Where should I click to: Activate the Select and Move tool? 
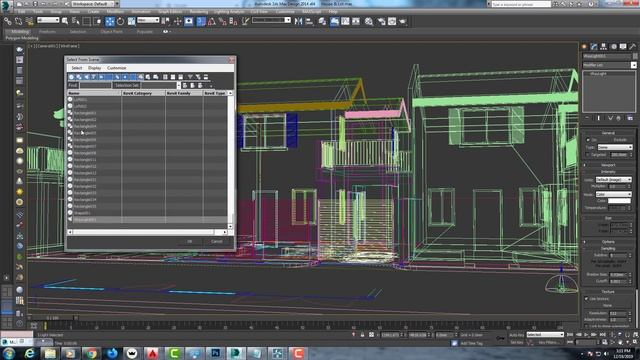[110, 21]
